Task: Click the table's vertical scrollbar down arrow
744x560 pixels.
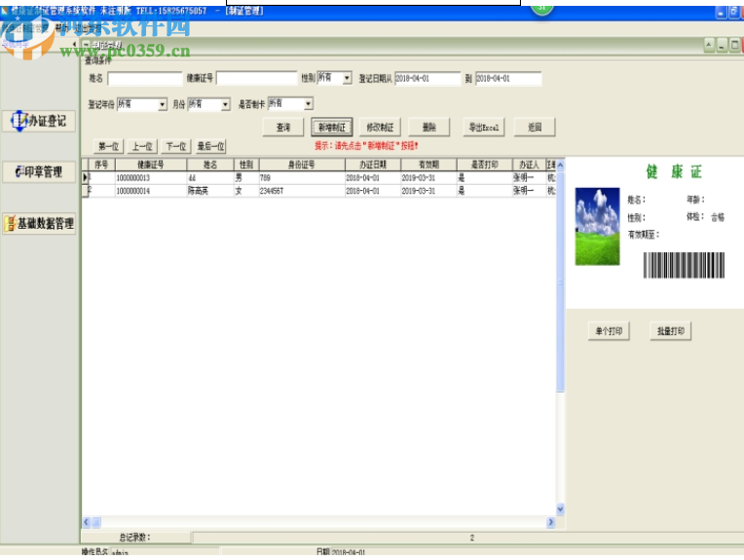Action: [560, 509]
